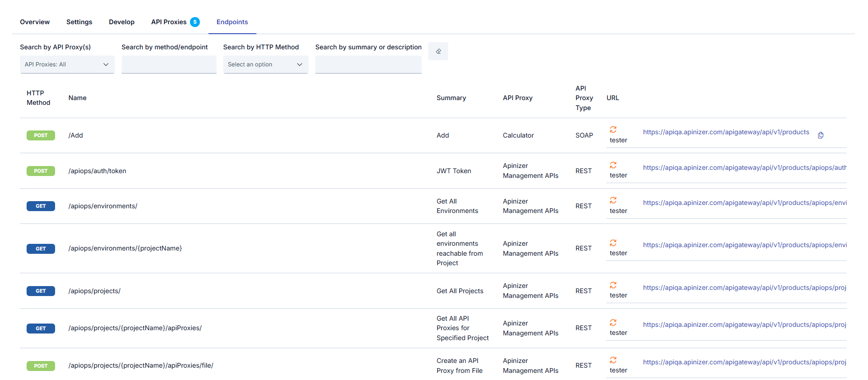The image size is (868, 380).
Task: Click the clear filters eraser icon
Action: [438, 51]
